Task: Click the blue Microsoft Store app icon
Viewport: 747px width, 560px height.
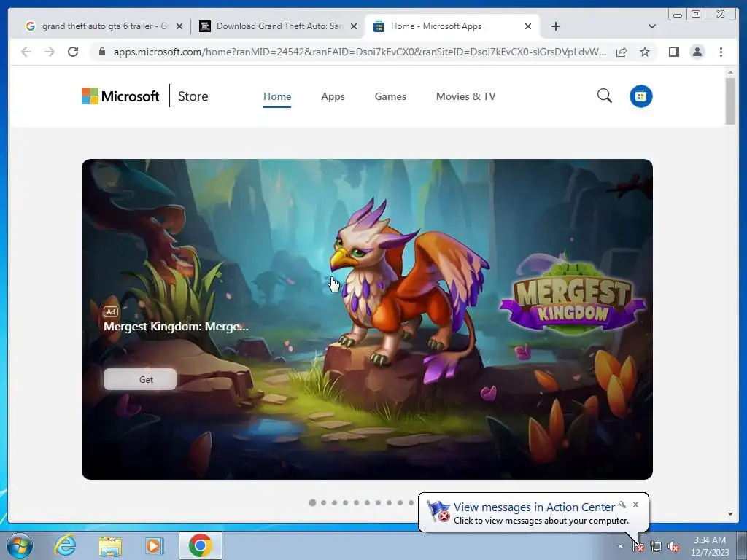Action: click(640, 96)
